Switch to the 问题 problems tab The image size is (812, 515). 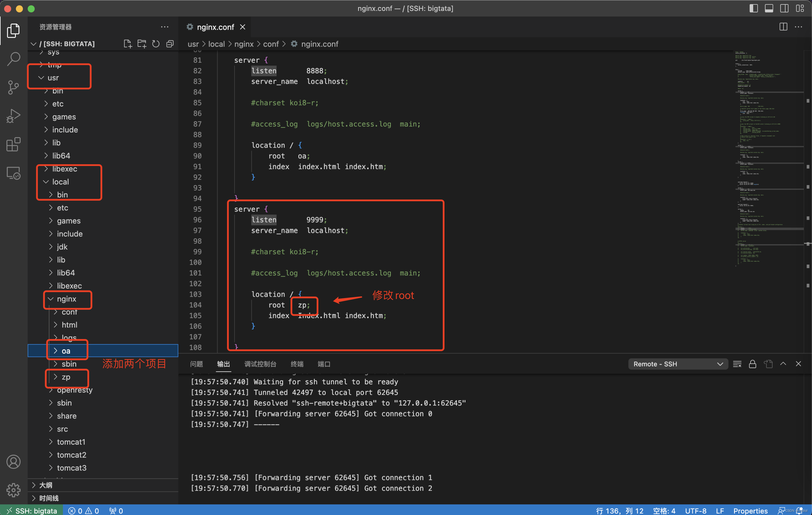(x=196, y=364)
